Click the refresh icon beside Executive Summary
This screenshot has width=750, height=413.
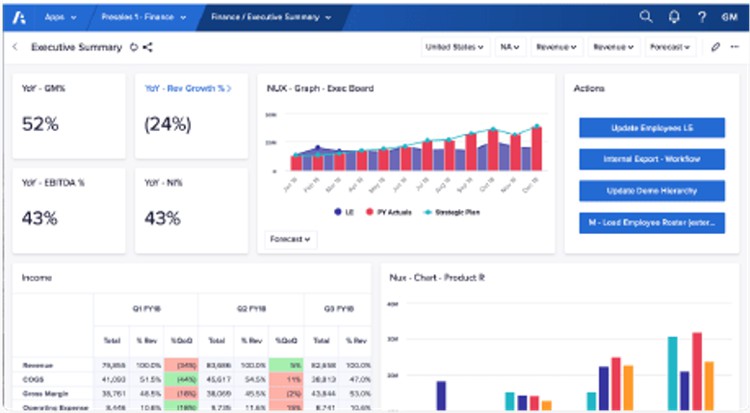pos(134,47)
